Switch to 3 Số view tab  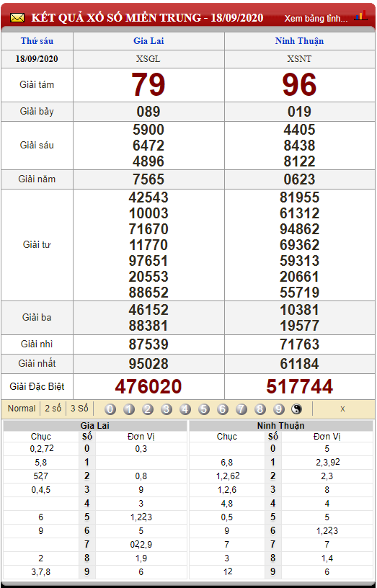point(79,409)
